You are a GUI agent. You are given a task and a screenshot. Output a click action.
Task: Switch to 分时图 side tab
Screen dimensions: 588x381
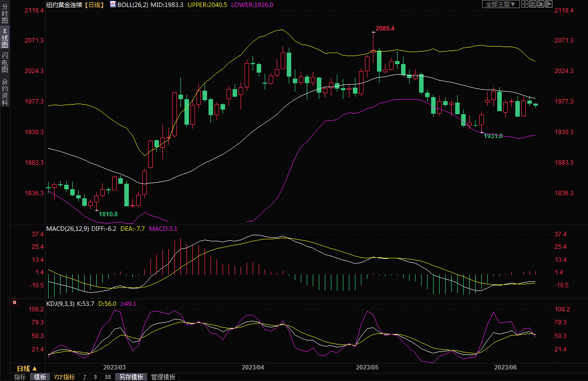coord(5,14)
